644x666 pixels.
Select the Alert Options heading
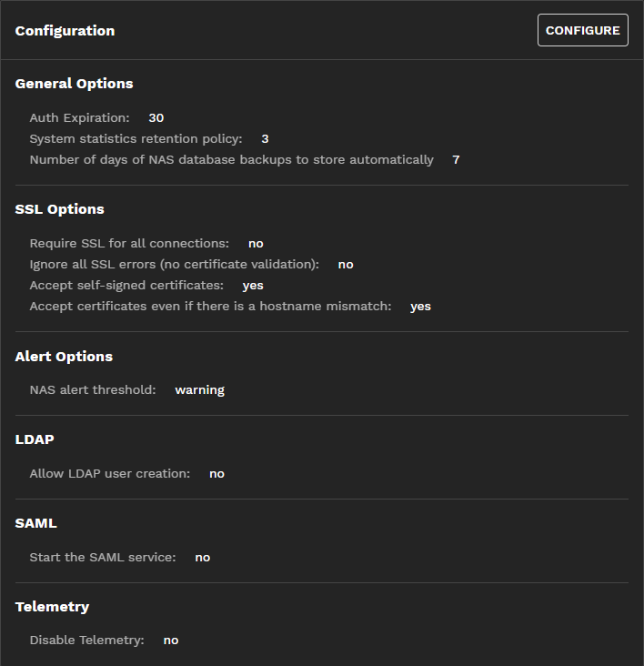pyautogui.click(x=64, y=357)
